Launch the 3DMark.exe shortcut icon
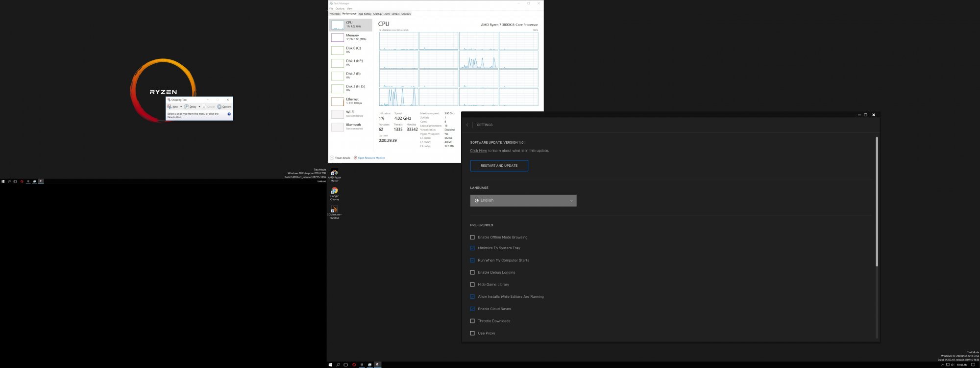This screenshot has height=368, width=980. tap(334, 210)
